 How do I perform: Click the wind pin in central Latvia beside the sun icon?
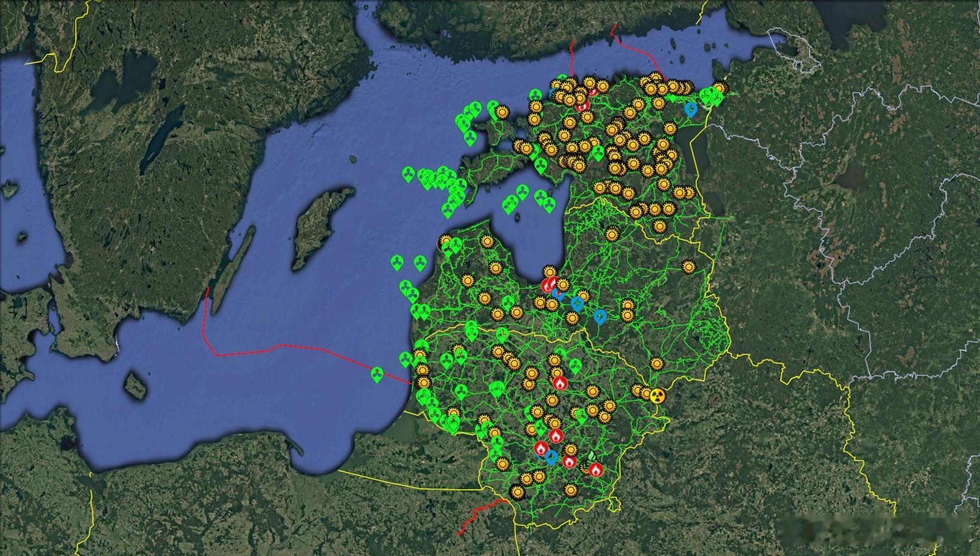507,304
